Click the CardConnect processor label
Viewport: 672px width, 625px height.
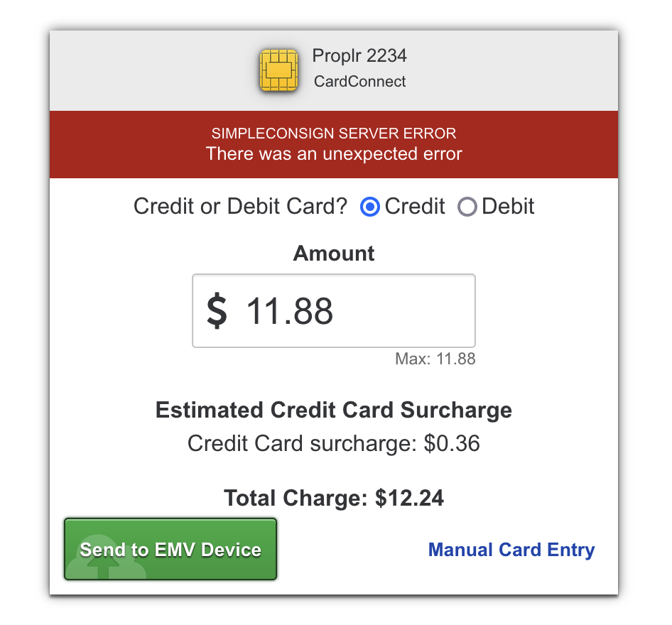[x=359, y=82]
